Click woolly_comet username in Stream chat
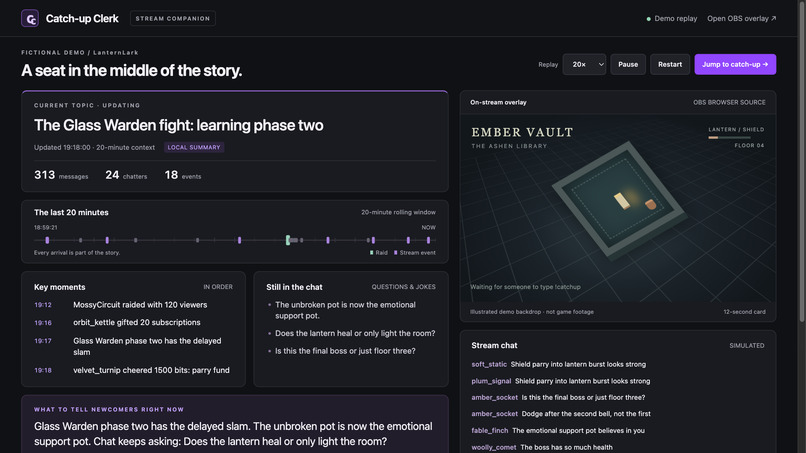Image resolution: width=806 pixels, height=453 pixels. tap(493, 447)
